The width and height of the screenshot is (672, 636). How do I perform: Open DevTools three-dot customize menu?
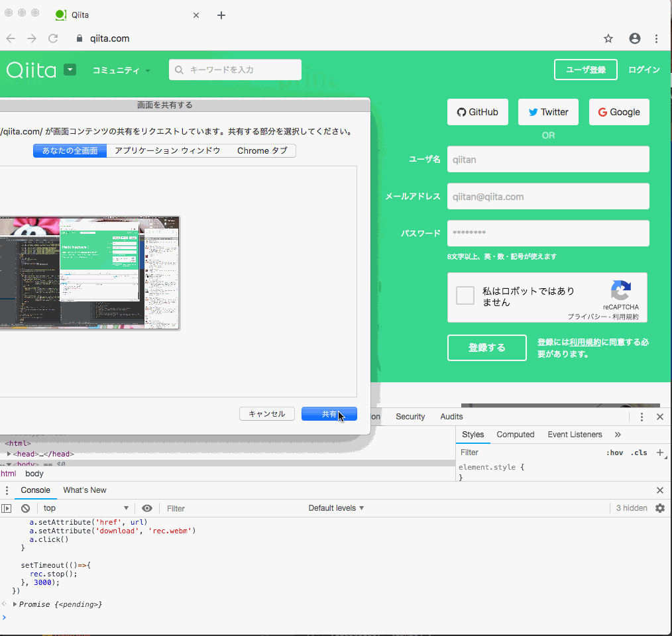642,417
